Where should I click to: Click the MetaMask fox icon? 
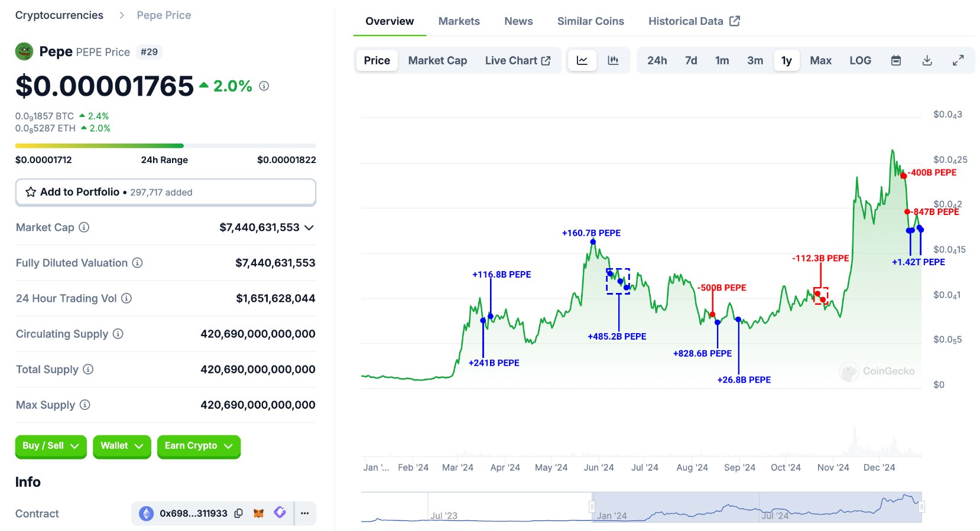(258, 513)
